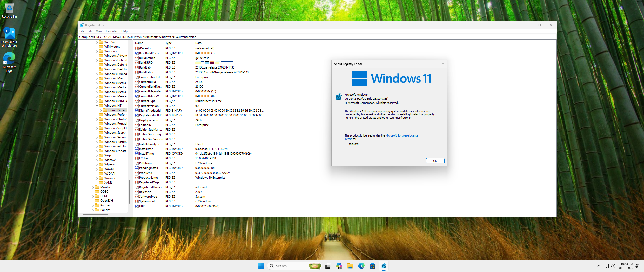The height and width of the screenshot is (272, 644).
Task: Click the Mozilla folder icon in tree
Action: point(97,187)
